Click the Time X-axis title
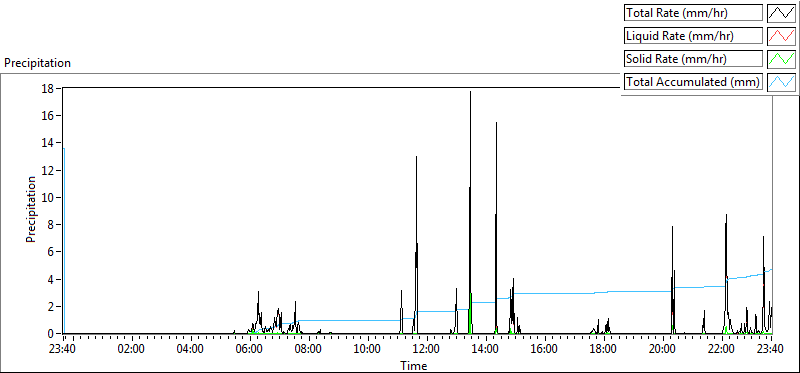 (x=414, y=365)
